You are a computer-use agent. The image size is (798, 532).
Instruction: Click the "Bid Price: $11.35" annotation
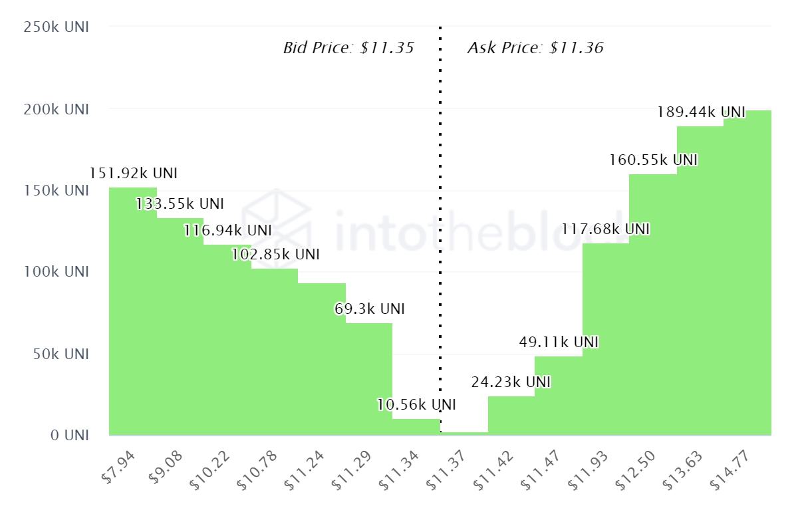348,48
